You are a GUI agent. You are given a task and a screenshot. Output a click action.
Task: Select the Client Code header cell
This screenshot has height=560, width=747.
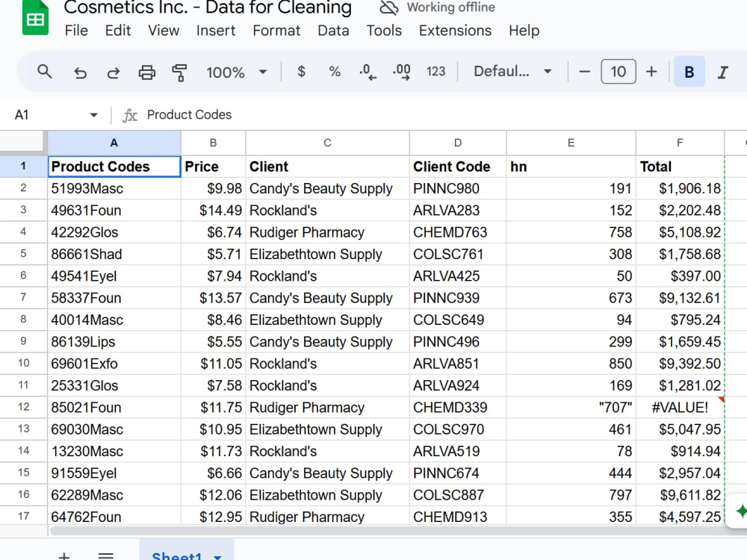click(x=458, y=167)
